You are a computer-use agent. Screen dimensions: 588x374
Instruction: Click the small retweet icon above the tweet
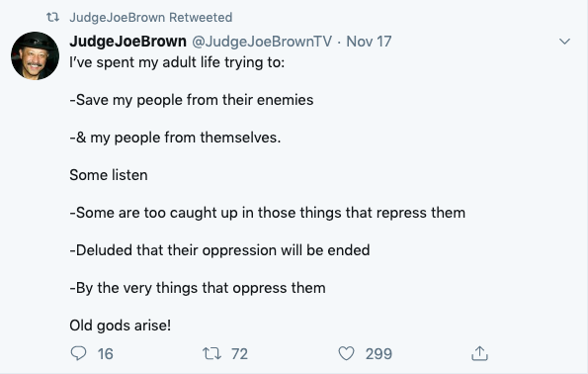(x=53, y=17)
